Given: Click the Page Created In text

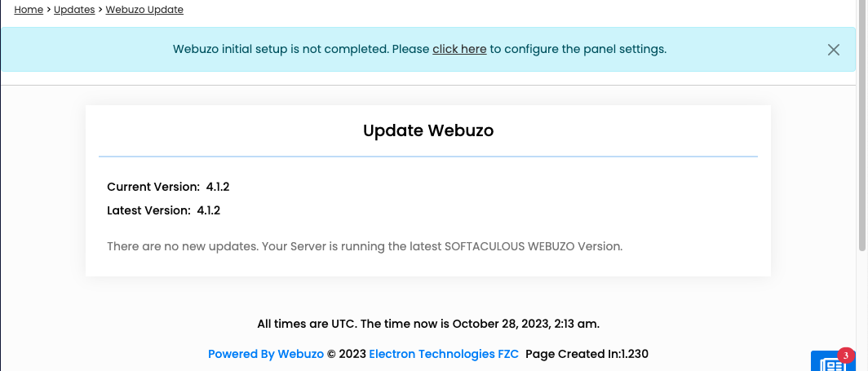Looking at the screenshot, I should [587, 354].
